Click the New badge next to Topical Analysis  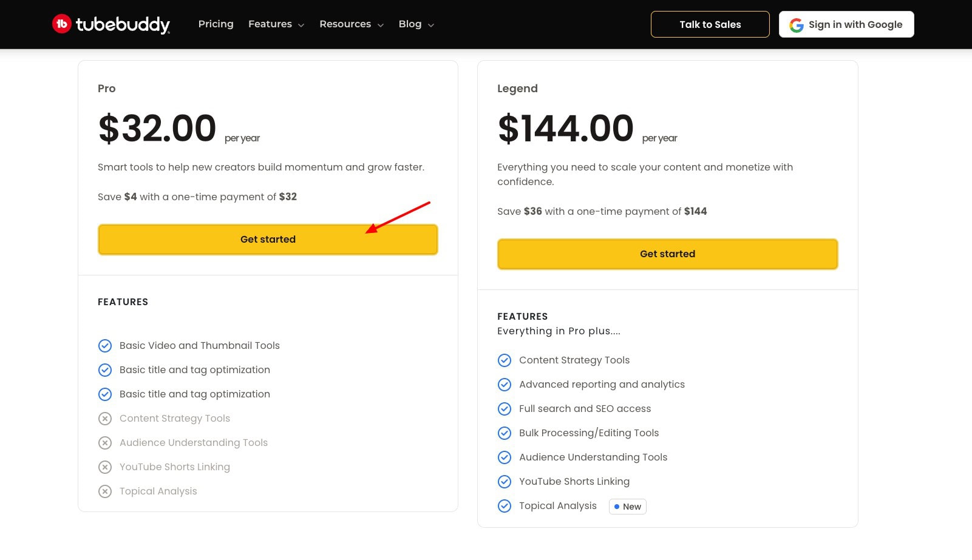pyautogui.click(x=628, y=507)
